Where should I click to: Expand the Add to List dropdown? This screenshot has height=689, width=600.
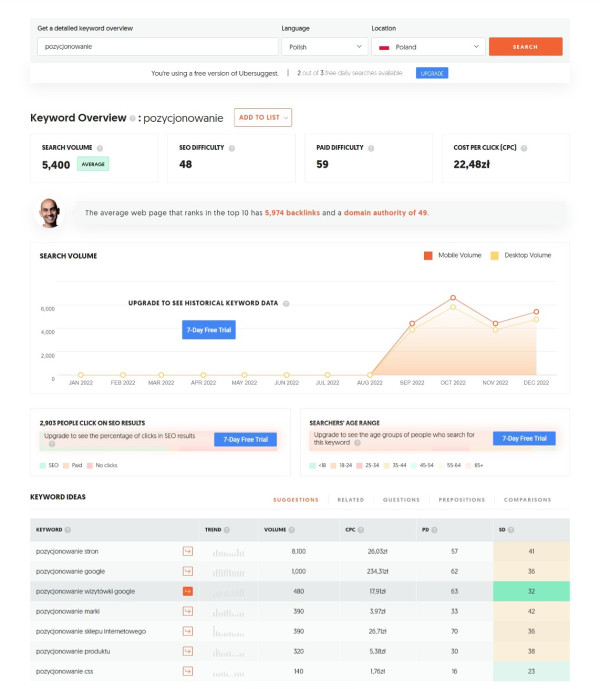click(263, 118)
